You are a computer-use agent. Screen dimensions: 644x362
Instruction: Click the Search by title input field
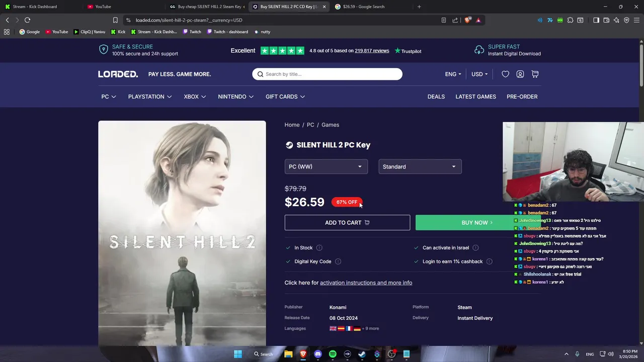(327, 74)
